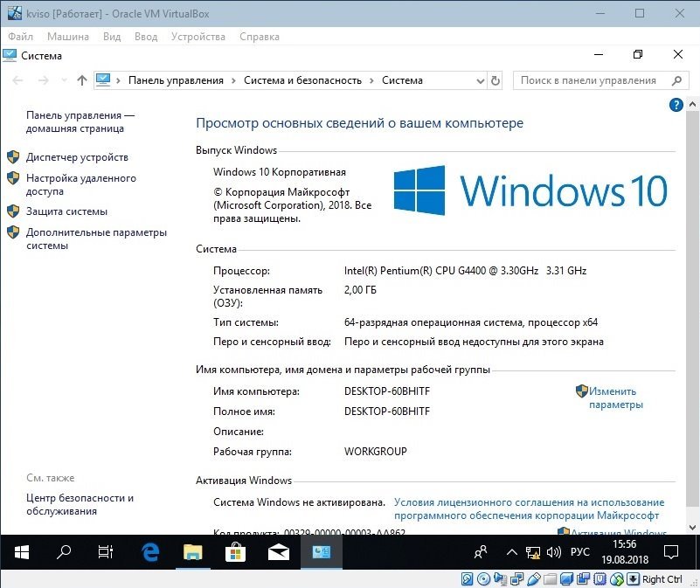Switch input language РУС indicator
Image resolution: width=700 pixels, height=588 pixels.
[580, 552]
